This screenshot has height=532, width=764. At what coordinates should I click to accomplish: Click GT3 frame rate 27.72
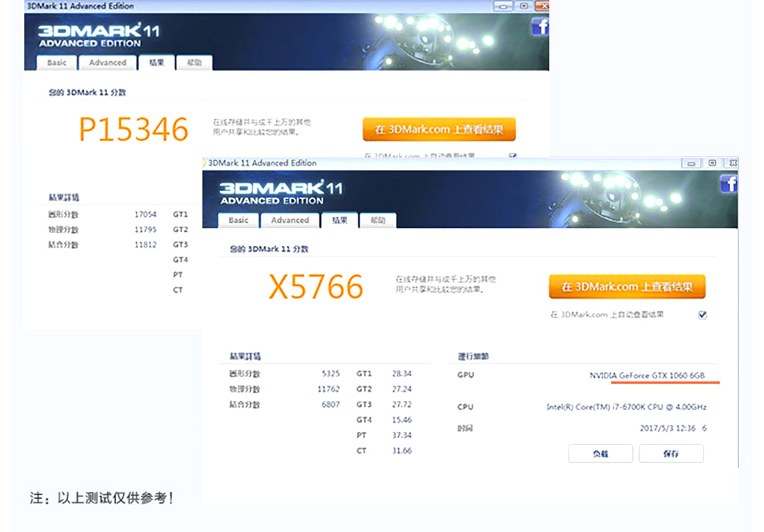tap(402, 405)
